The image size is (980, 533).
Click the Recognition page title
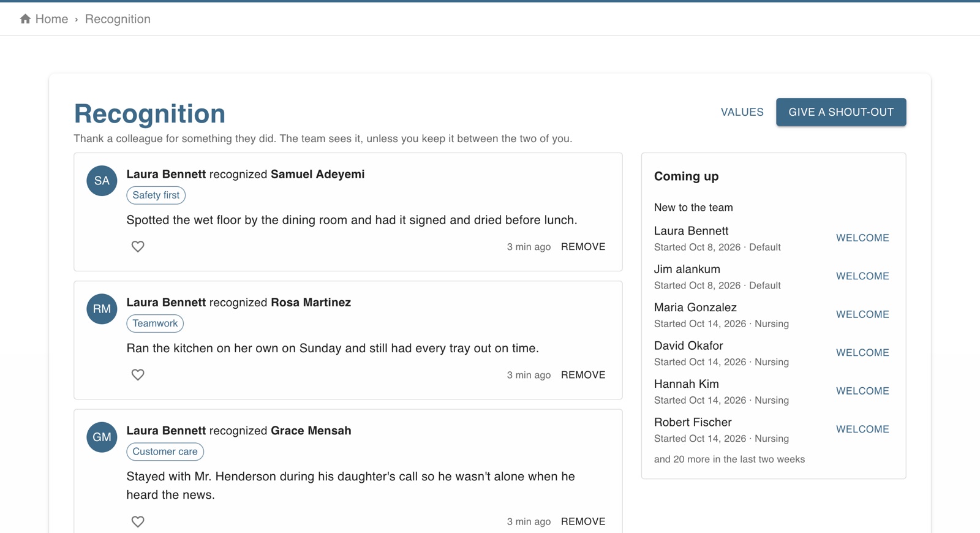click(x=149, y=114)
